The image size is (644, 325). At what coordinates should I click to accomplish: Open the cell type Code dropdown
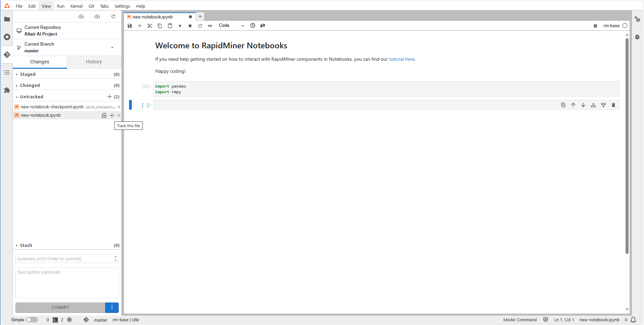[x=231, y=25]
